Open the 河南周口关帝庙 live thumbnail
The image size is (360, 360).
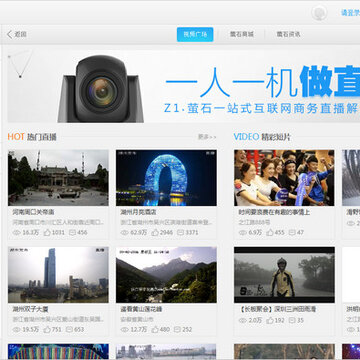(58, 178)
